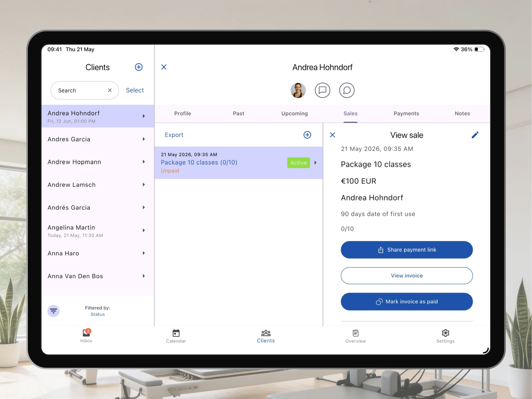
Task: Open Andrea Hohndorf's profile photo
Action: 298,90
